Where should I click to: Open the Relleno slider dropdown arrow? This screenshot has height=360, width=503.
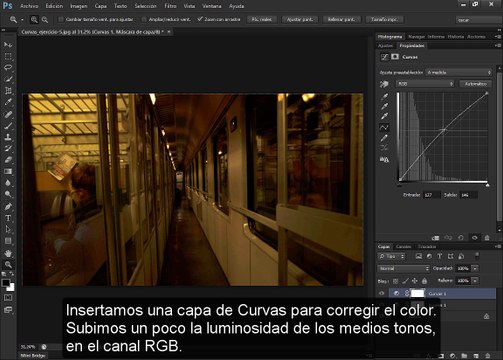[x=475, y=281]
